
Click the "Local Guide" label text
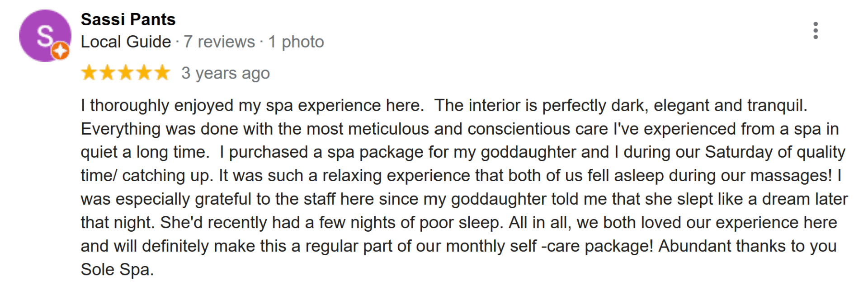tap(126, 42)
